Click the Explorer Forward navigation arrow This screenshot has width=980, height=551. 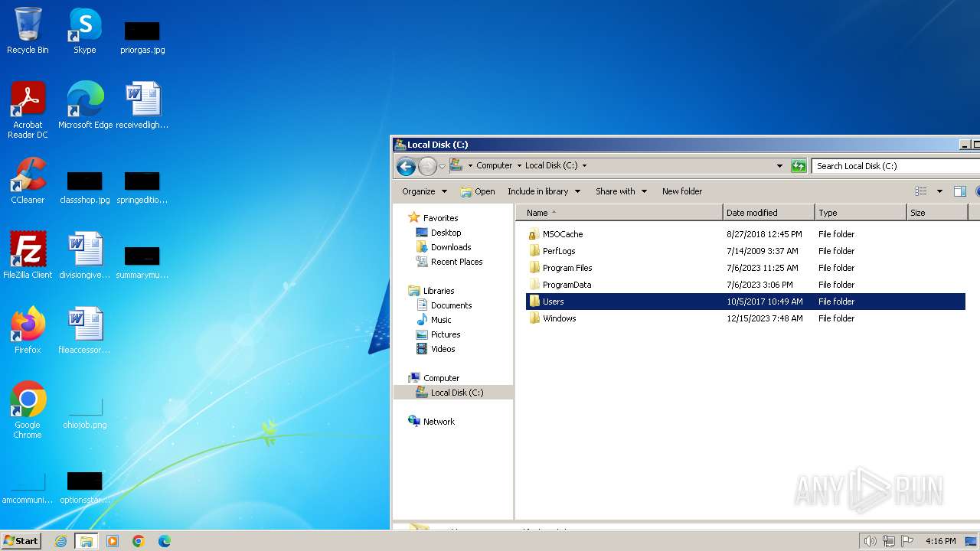[427, 165]
